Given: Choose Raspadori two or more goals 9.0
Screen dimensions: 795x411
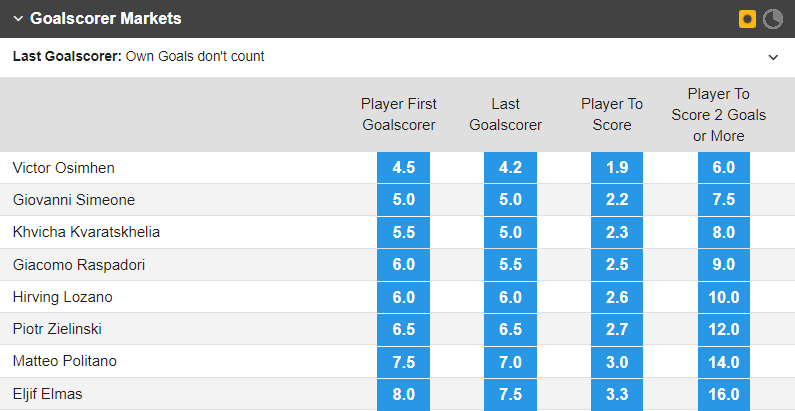Looking at the screenshot, I should point(724,265).
